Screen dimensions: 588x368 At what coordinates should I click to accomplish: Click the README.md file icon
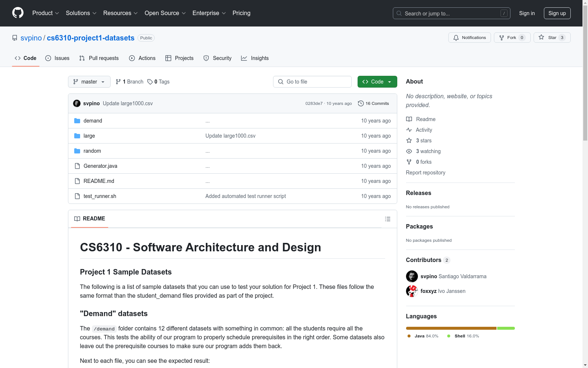click(77, 181)
